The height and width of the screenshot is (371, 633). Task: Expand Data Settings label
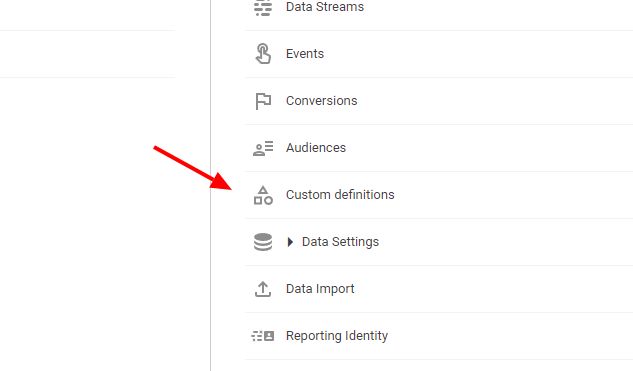340,242
